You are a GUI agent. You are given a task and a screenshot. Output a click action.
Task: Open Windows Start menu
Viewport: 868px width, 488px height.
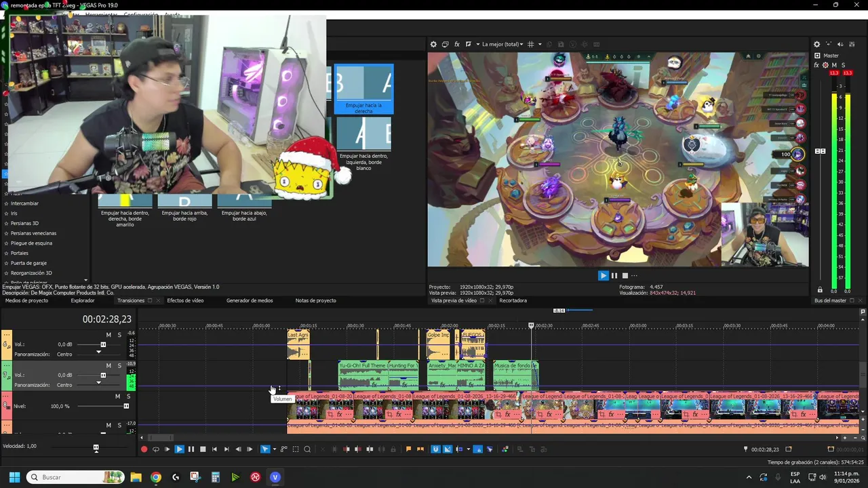(14, 477)
